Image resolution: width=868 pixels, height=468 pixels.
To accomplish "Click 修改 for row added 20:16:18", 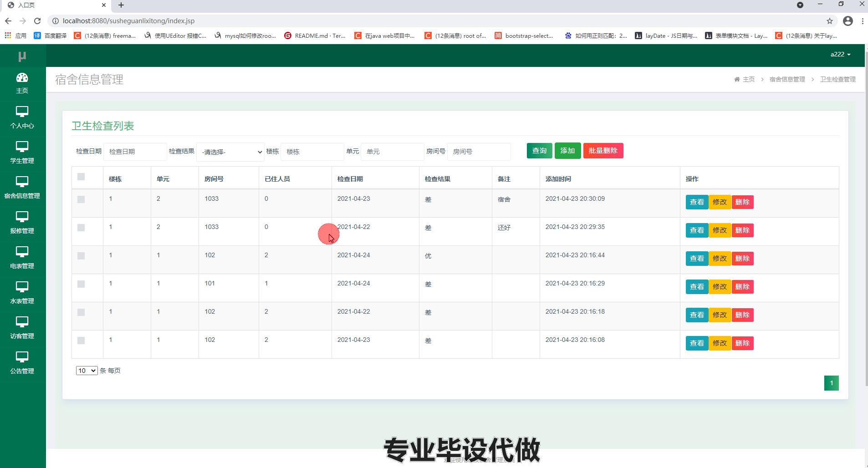I will click(720, 315).
